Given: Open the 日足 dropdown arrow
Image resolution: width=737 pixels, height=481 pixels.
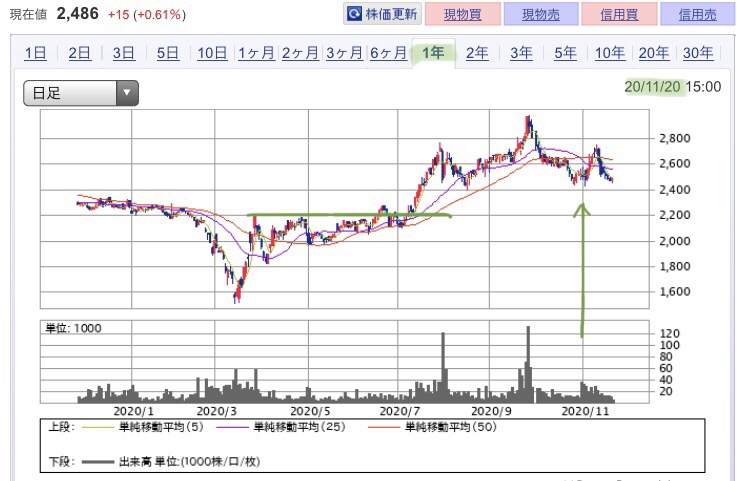Looking at the screenshot, I should pyautogui.click(x=127, y=93).
